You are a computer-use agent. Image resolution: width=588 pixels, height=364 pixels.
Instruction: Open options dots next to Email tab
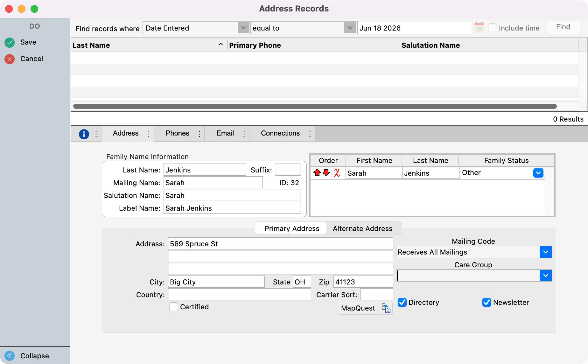244,134
